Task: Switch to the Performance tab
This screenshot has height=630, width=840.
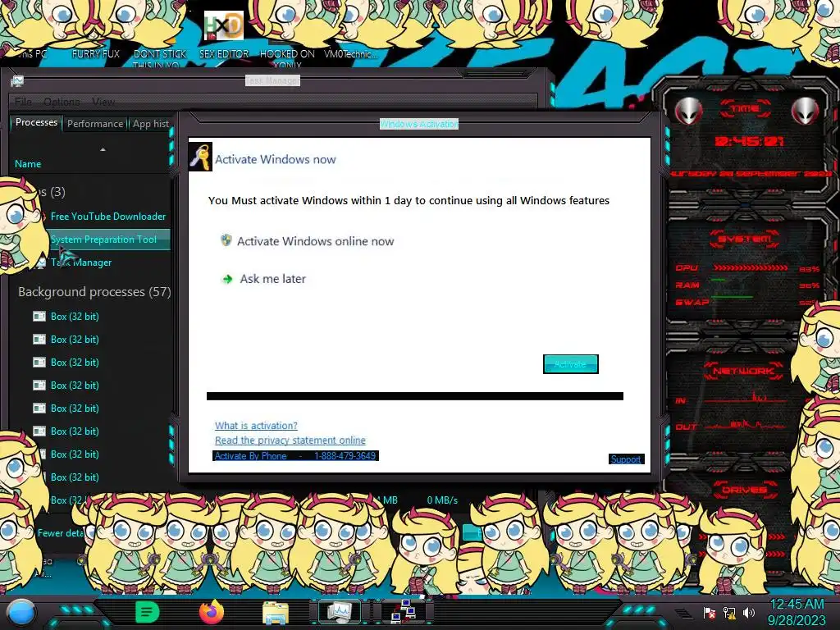Action: click(x=95, y=124)
